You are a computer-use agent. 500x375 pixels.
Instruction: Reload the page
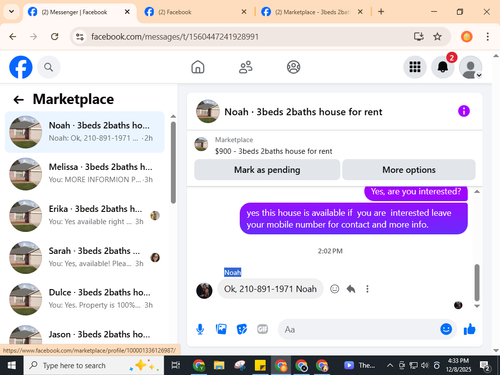click(55, 36)
